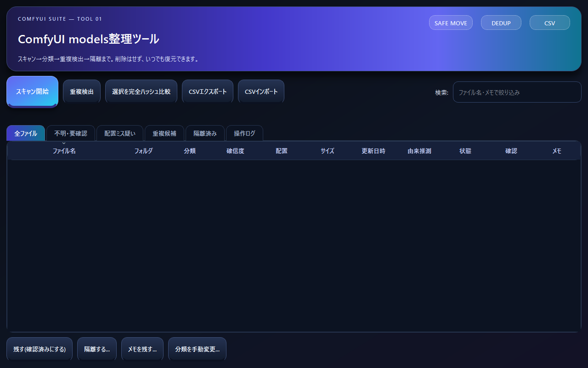This screenshot has width=588, height=368.
Task: Open the 配置ミス疑い tab
Action: 120,133
